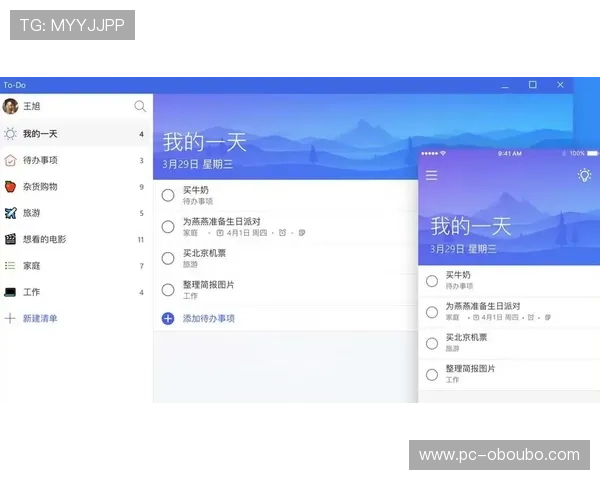600x480 pixels.
Task: Check off 买牛奶 in the phone view
Action: 432,281
